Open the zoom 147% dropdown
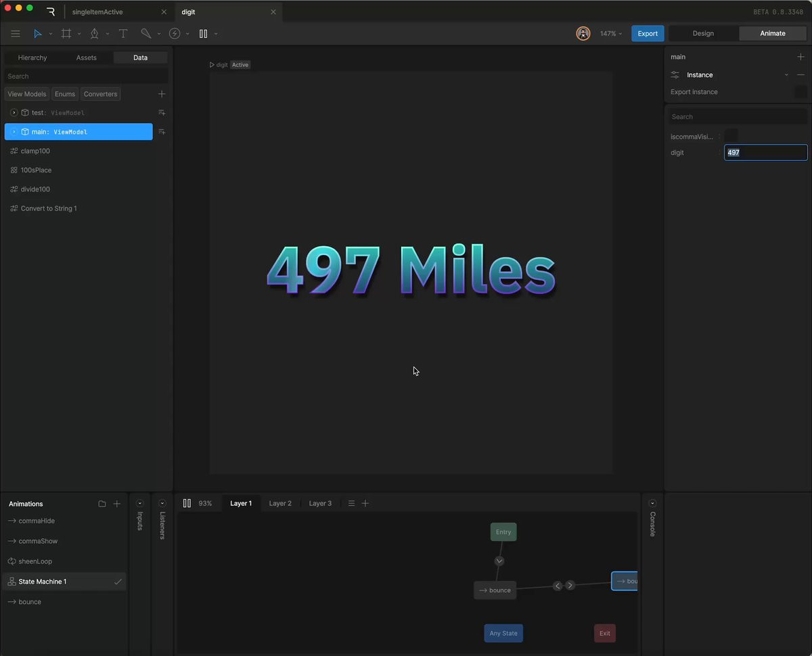 [x=610, y=34]
